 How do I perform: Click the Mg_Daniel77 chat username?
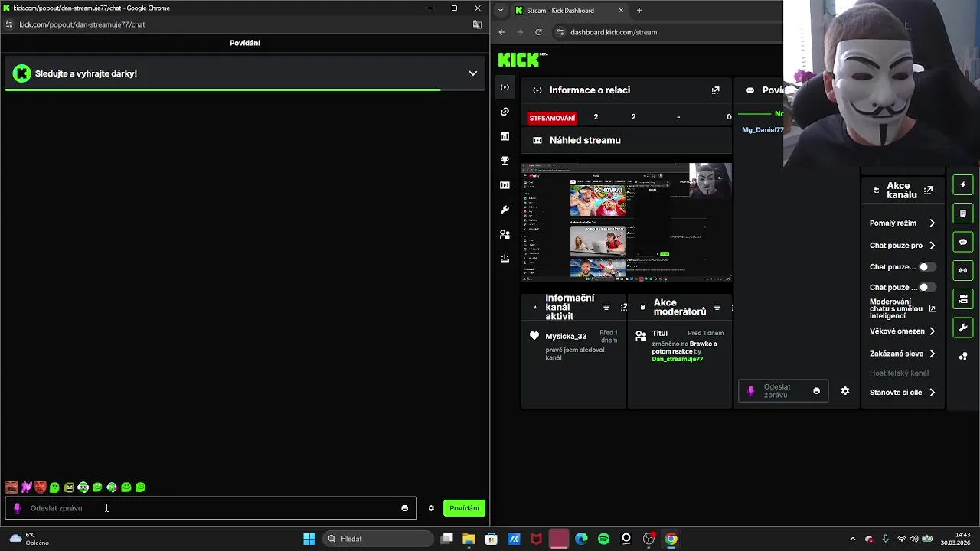pyautogui.click(x=763, y=130)
